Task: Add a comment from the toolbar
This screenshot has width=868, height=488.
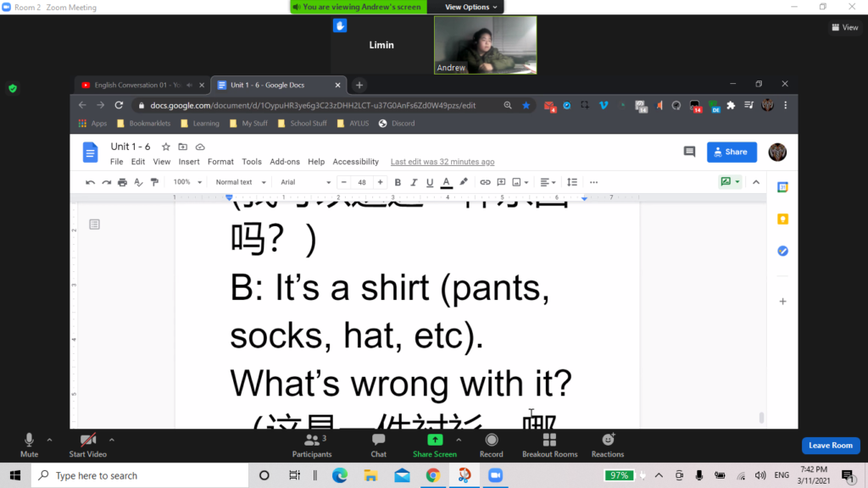Action: click(x=501, y=182)
